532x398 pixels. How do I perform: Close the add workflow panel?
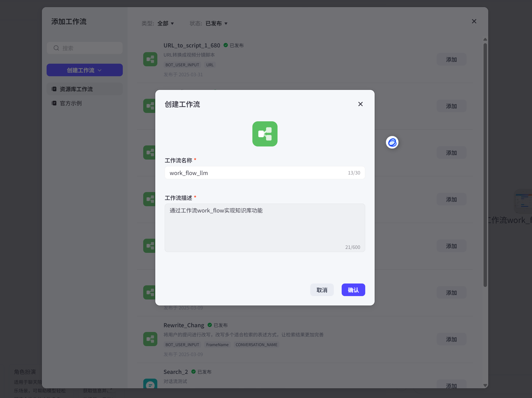pyautogui.click(x=474, y=21)
